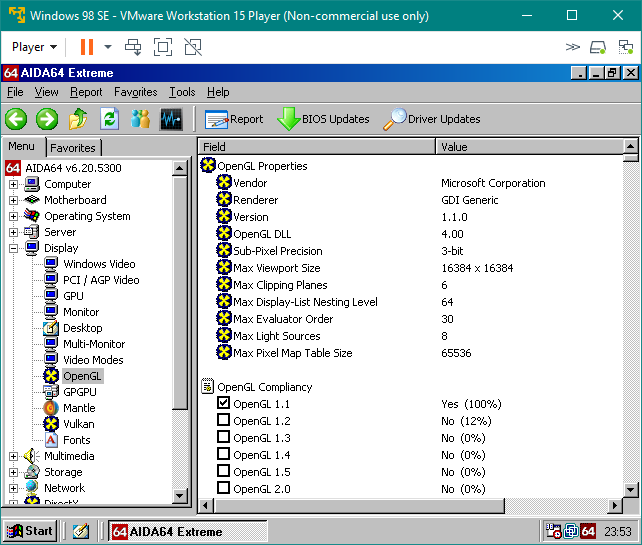
Task: Click the right pane scroll-down arrow
Action: (630, 489)
